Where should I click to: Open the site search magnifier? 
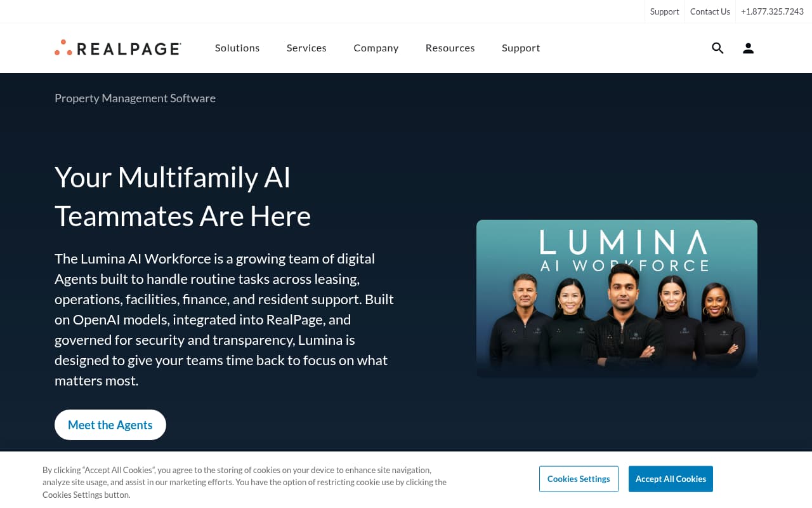click(x=717, y=48)
